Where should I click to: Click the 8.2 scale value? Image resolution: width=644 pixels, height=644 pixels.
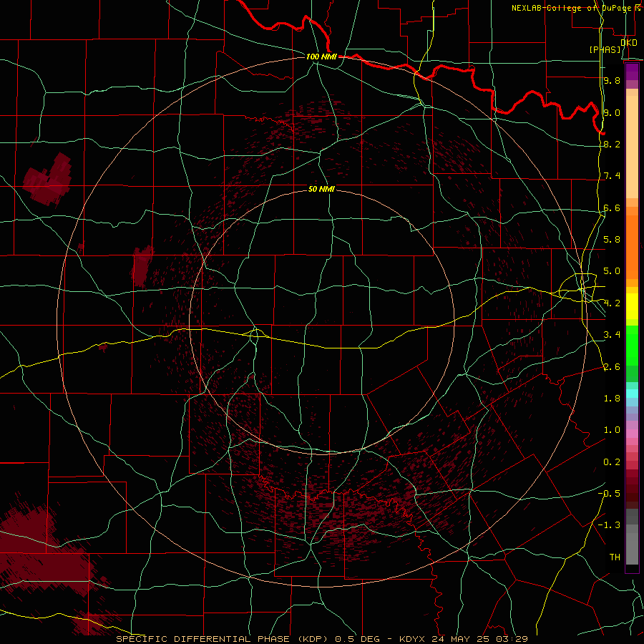tap(612, 144)
